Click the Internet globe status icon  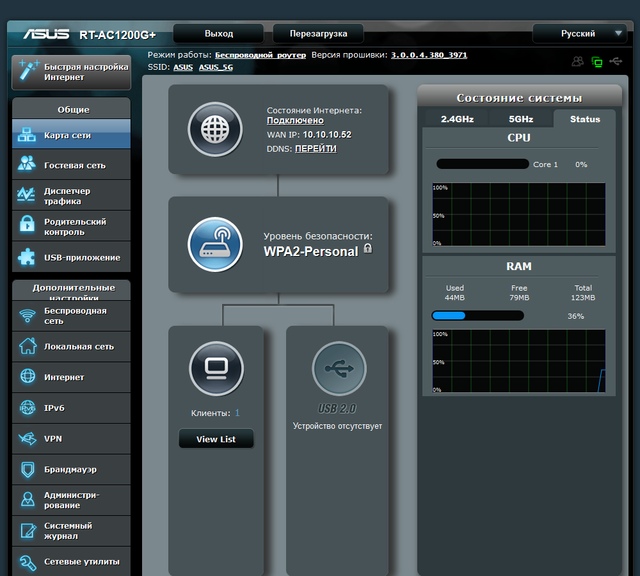[x=215, y=129]
